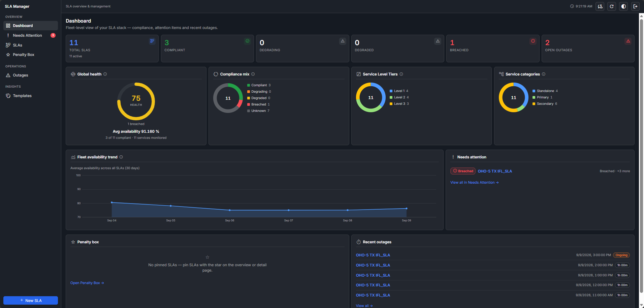Screen dimensions: 644x308
Task: Click the green check icon on Compliant card
Action: point(248,41)
